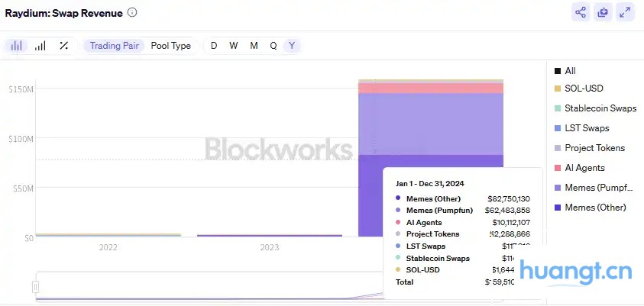
Task: Click the range slider left handle
Action: (35, 287)
